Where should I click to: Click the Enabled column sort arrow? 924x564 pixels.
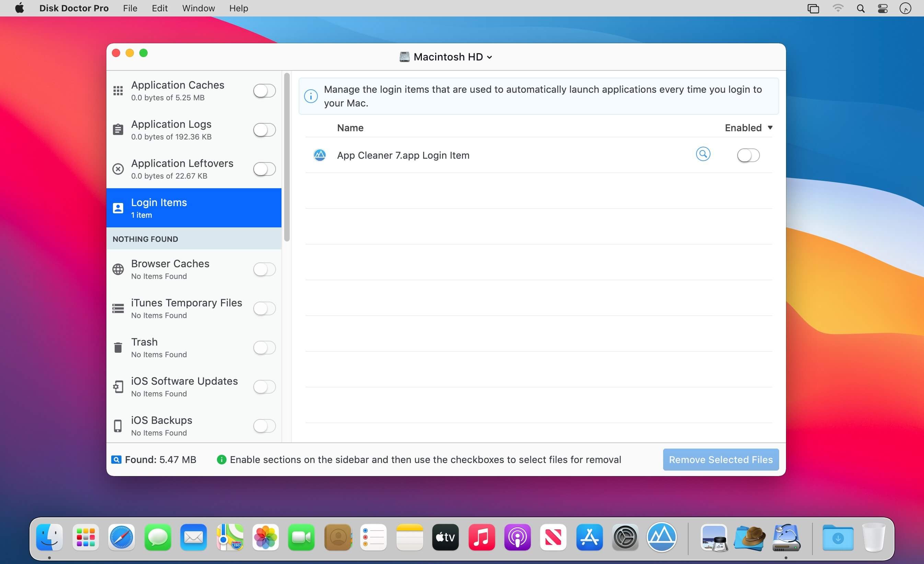point(770,127)
